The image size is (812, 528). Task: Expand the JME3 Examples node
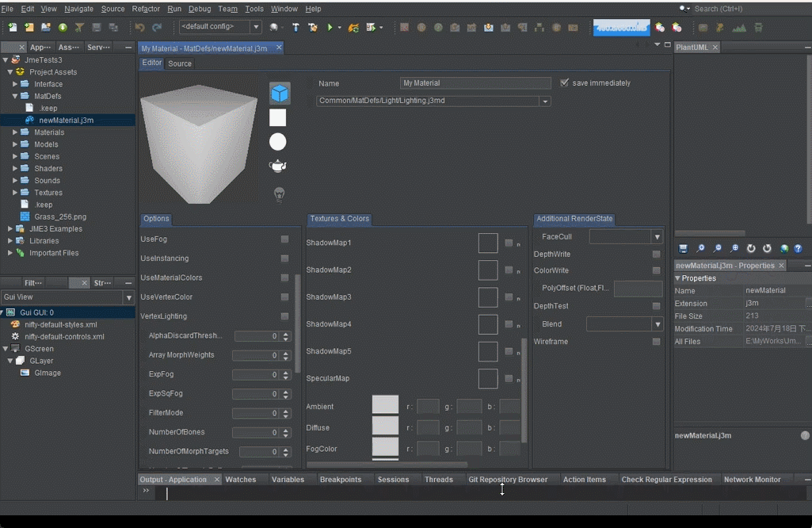pyautogui.click(x=10, y=228)
